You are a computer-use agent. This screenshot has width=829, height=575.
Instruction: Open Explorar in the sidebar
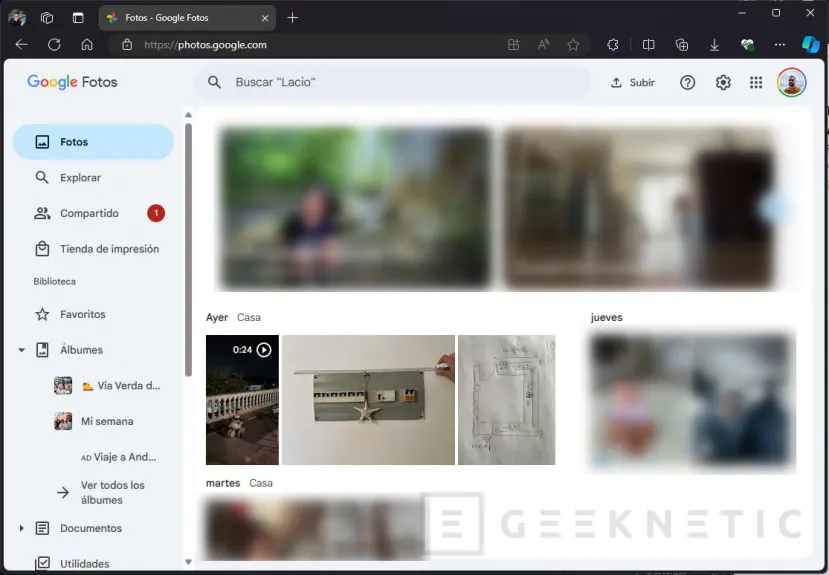pyautogui.click(x=94, y=178)
